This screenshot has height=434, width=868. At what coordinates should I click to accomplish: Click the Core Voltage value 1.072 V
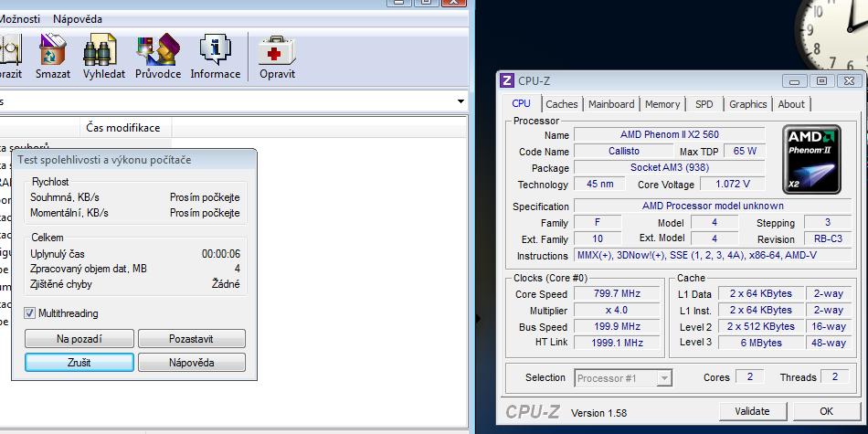[733, 184]
